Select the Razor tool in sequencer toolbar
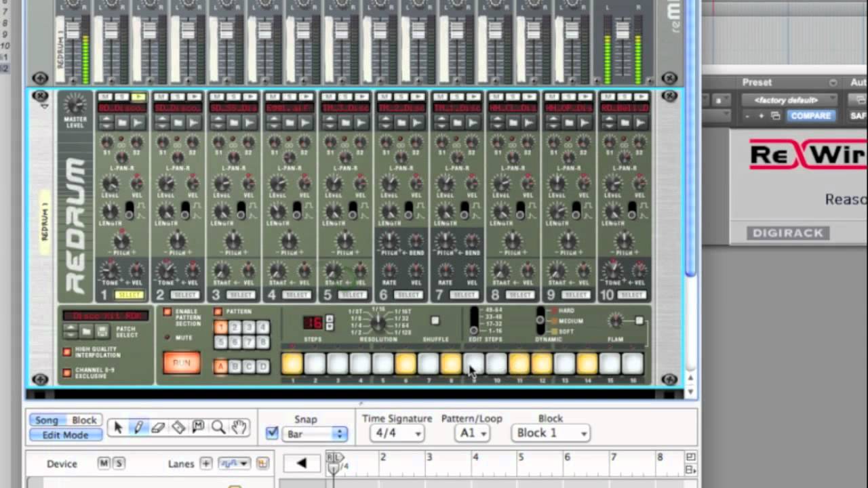This screenshot has height=488, width=868. [178, 427]
